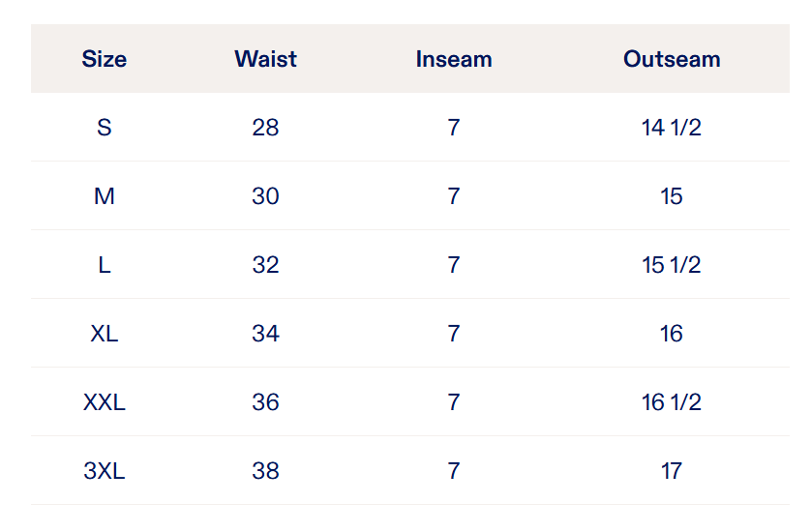Screen dimensions: 811x532
Task: Select the Inseam column header
Action: click(x=454, y=59)
